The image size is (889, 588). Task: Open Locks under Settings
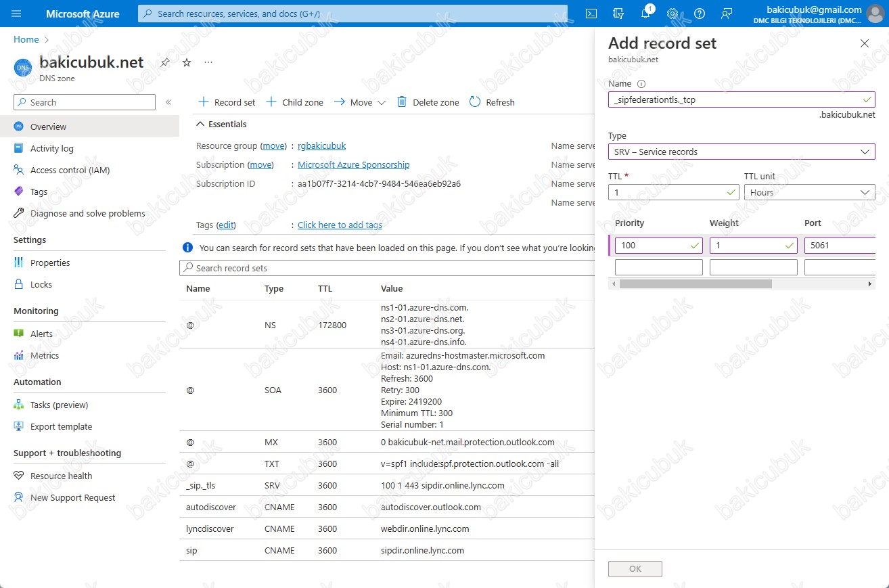click(x=89, y=284)
